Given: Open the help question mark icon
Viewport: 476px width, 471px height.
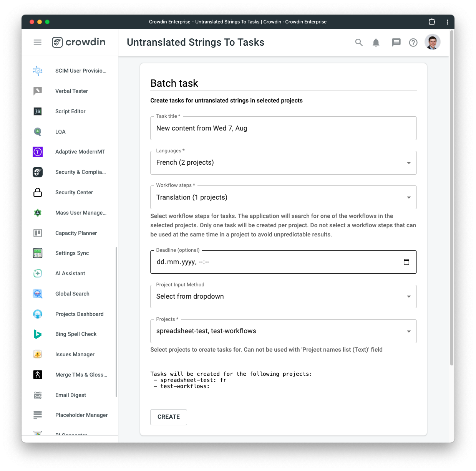Looking at the screenshot, I should pyautogui.click(x=413, y=43).
